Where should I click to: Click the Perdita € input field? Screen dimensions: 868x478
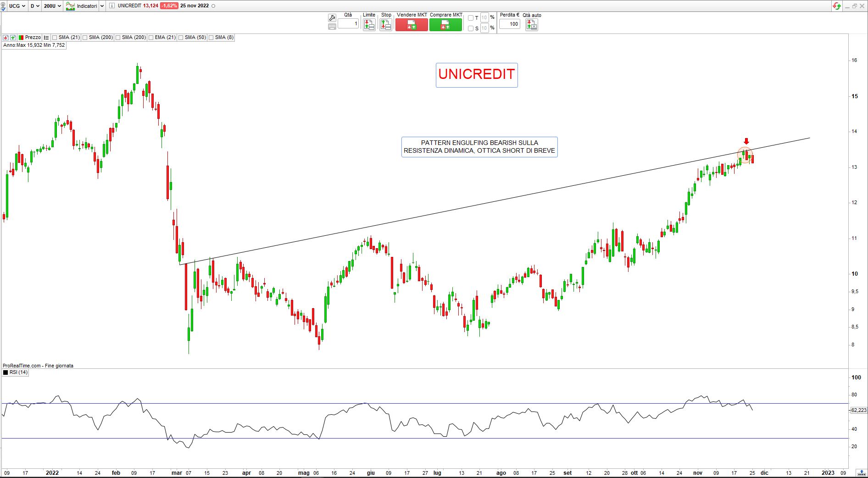click(509, 24)
